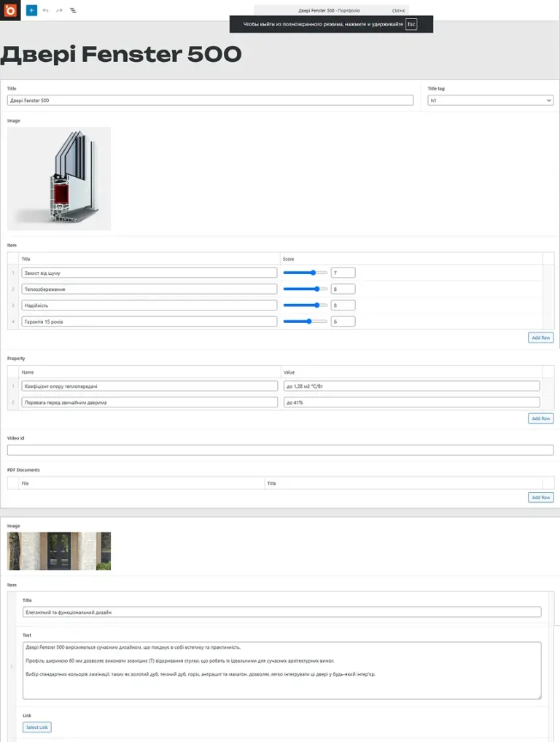Viewport: 560px width, 742px height.
Task: Open the block inserter plus button
Action: tap(31, 10)
